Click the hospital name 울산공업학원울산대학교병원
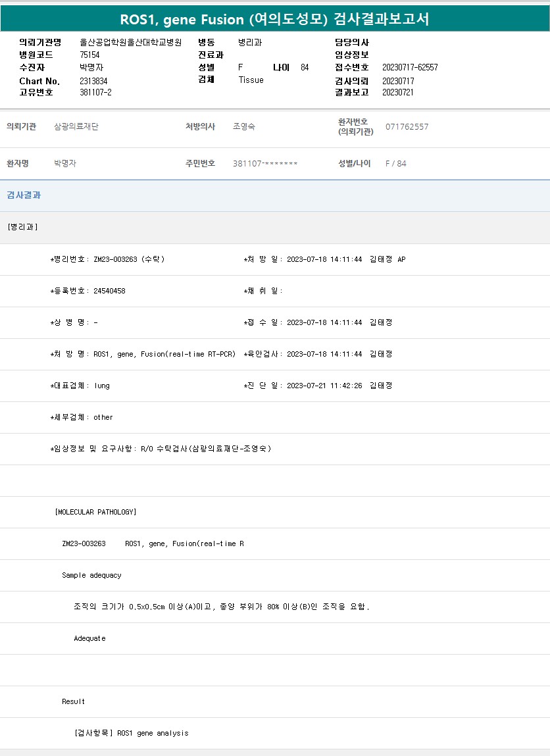Screen dimensions: 550x756 [x=130, y=42]
